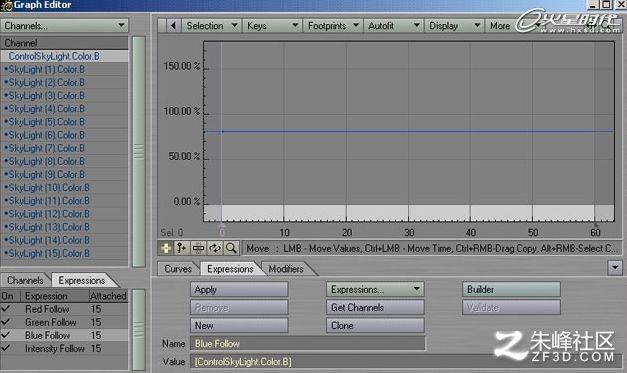Select the Add Key tool icon
627x373 pixels.
pos(182,248)
